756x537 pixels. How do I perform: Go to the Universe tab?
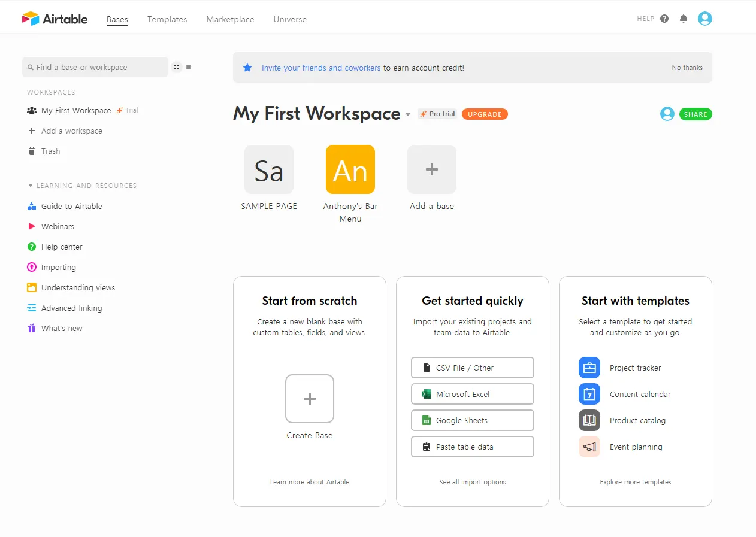[290, 19]
